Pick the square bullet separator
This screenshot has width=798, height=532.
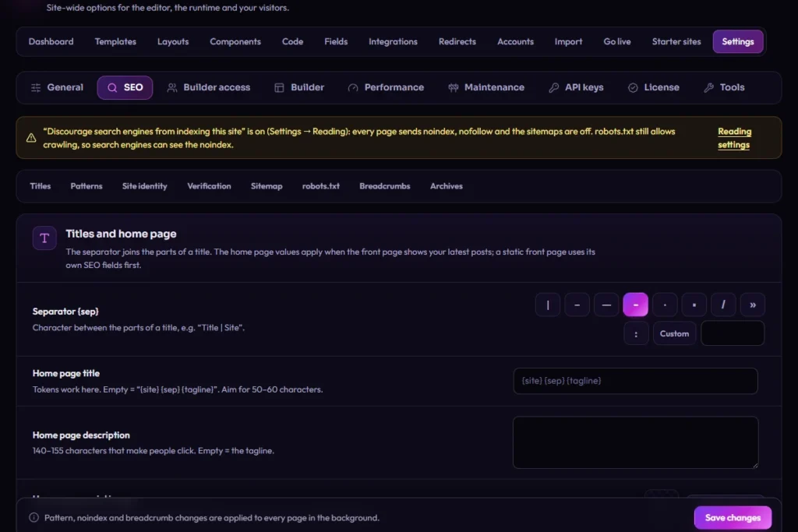pos(694,305)
